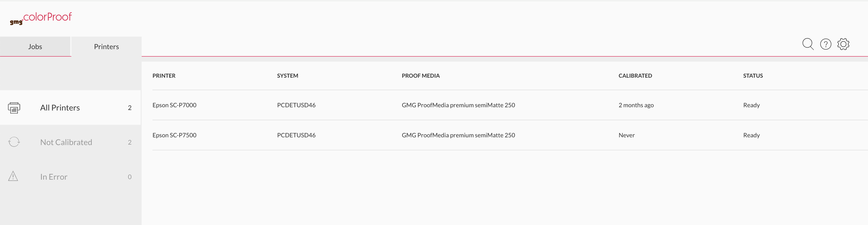Image resolution: width=868 pixels, height=225 pixels.
Task: Click the In Error warning triangle icon
Action: 13,176
